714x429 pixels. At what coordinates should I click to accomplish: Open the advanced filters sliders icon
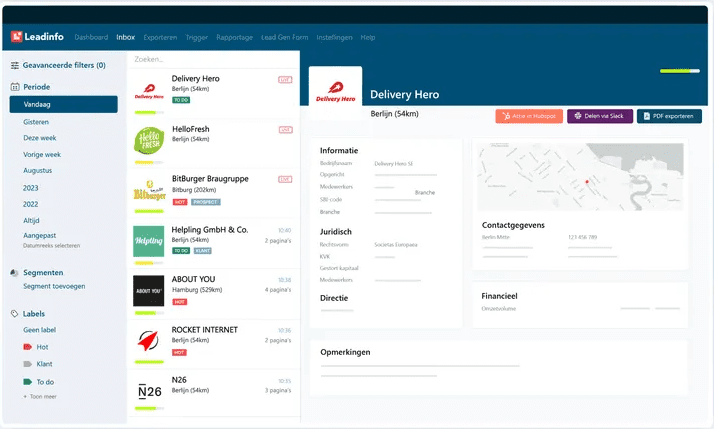[x=15, y=65]
